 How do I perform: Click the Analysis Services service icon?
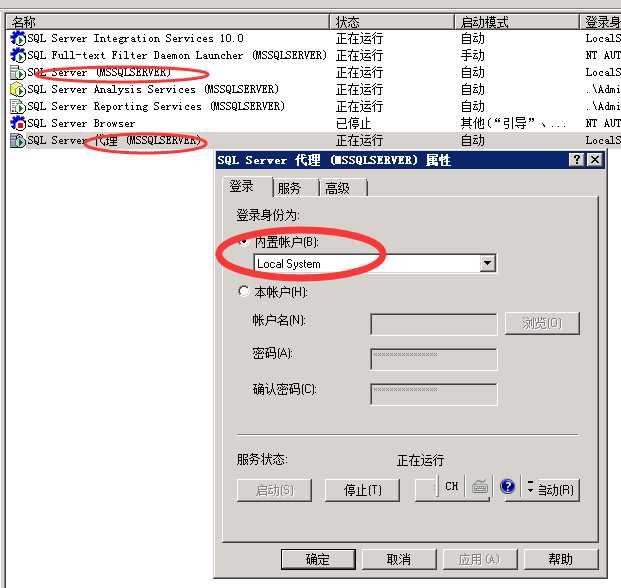click(x=18, y=89)
